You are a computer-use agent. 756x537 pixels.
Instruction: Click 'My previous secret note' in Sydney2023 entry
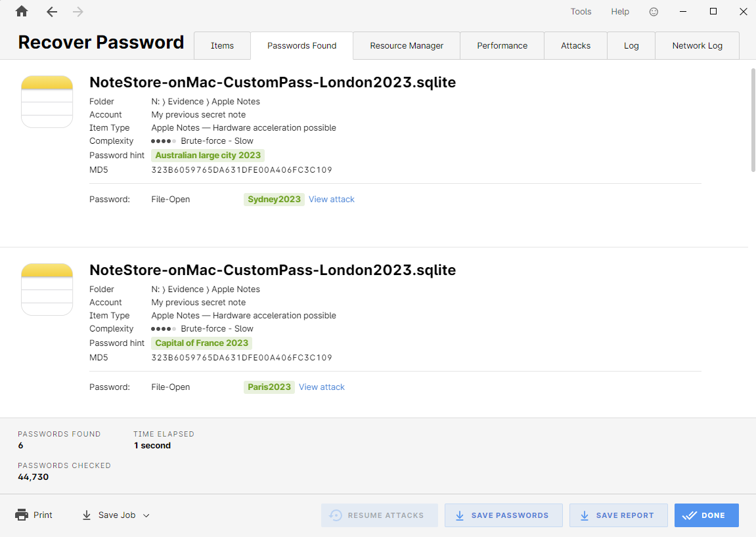pos(198,115)
